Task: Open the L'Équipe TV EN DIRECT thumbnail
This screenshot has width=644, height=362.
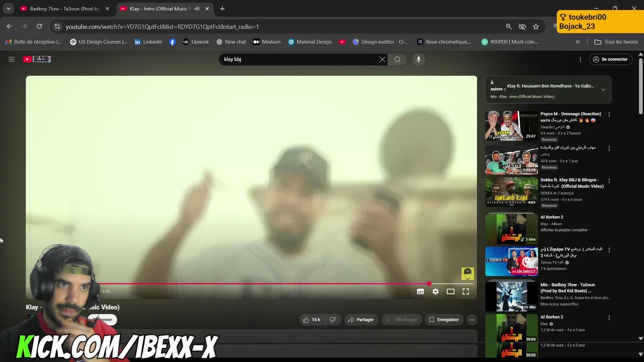Action: [x=511, y=261]
